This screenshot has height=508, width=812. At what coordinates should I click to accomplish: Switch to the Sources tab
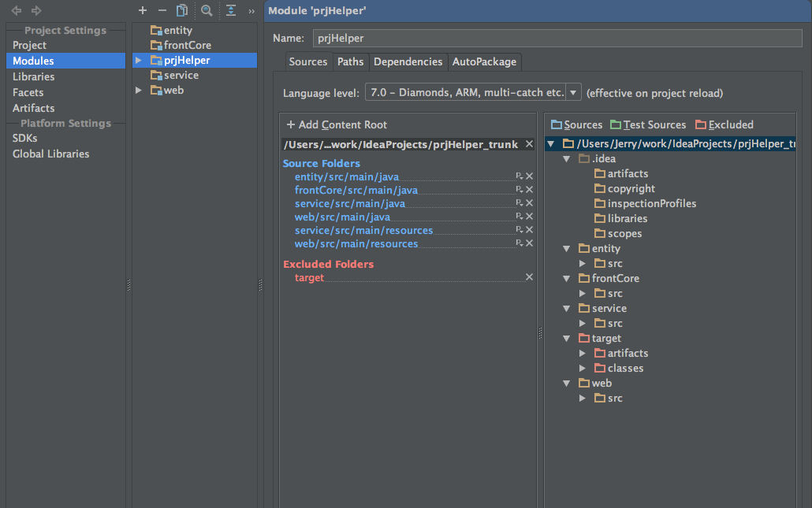308,61
